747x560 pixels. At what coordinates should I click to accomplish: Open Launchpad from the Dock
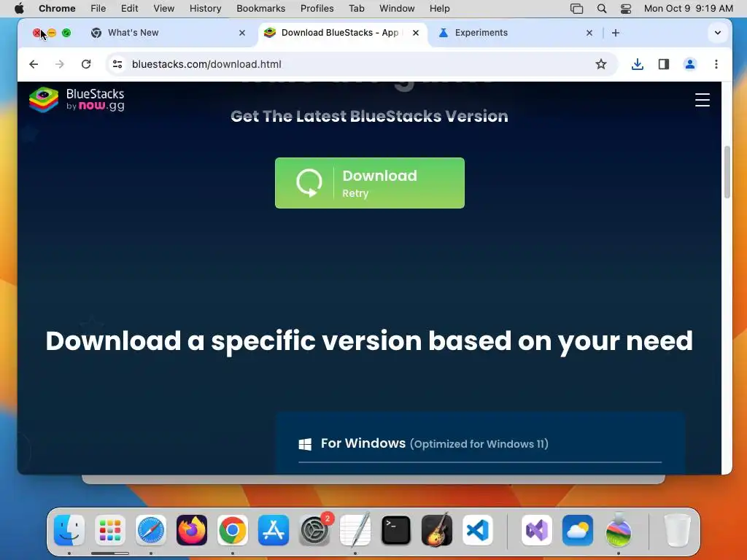pyautogui.click(x=110, y=530)
